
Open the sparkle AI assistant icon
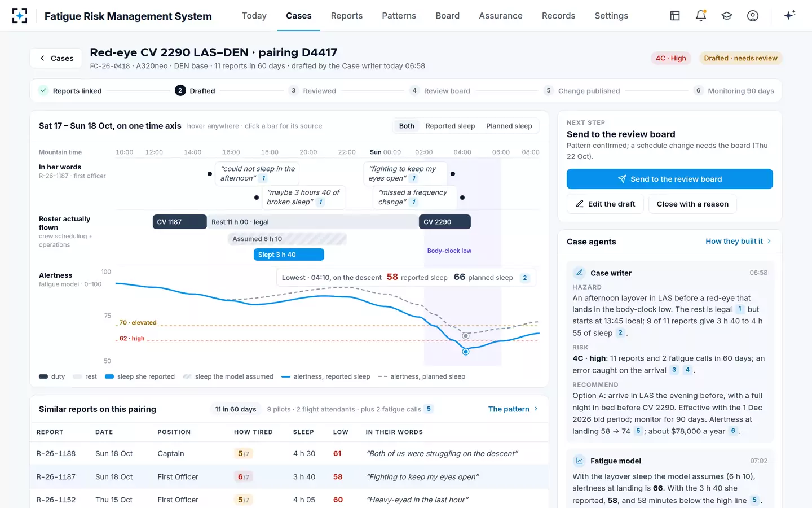pyautogui.click(x=789, y=15)
